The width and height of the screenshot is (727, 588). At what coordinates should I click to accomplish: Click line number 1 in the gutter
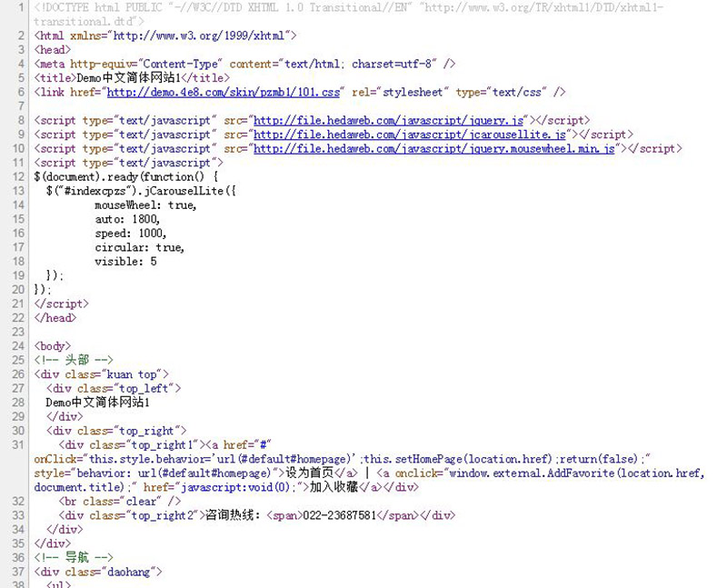21,7
